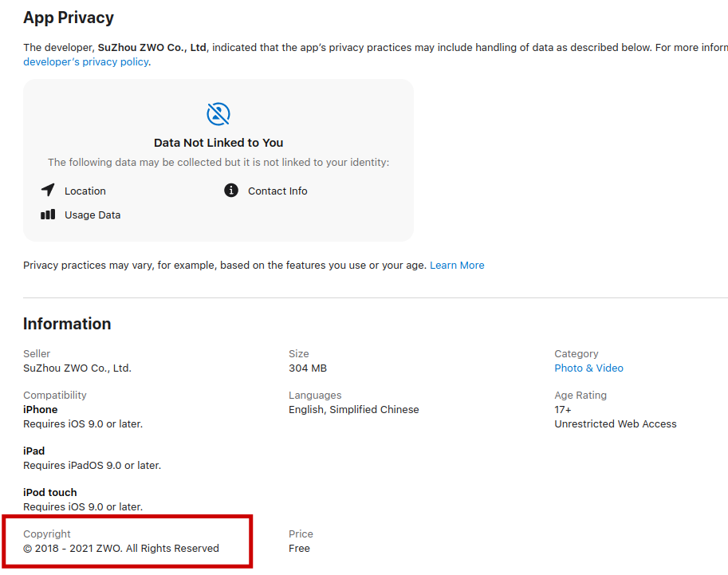Click the 304 MB size value
728x575 pixels.
pyautogui.click(x=308, y=368)
